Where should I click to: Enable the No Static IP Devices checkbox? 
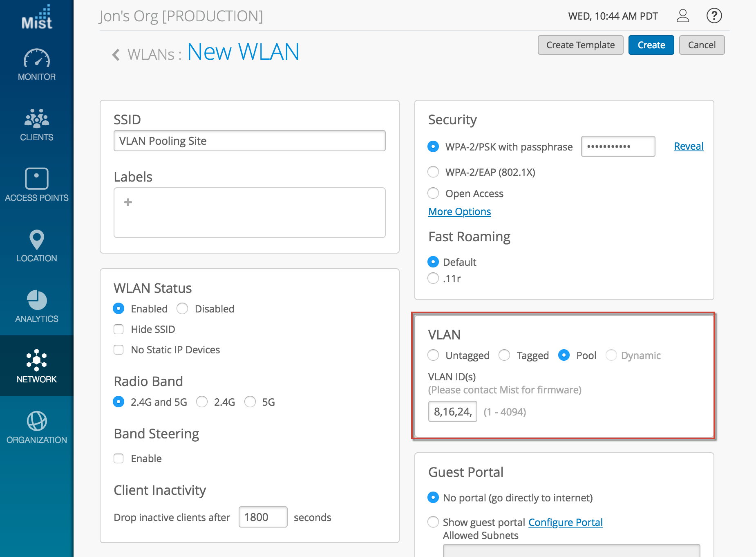coord(119,350)
